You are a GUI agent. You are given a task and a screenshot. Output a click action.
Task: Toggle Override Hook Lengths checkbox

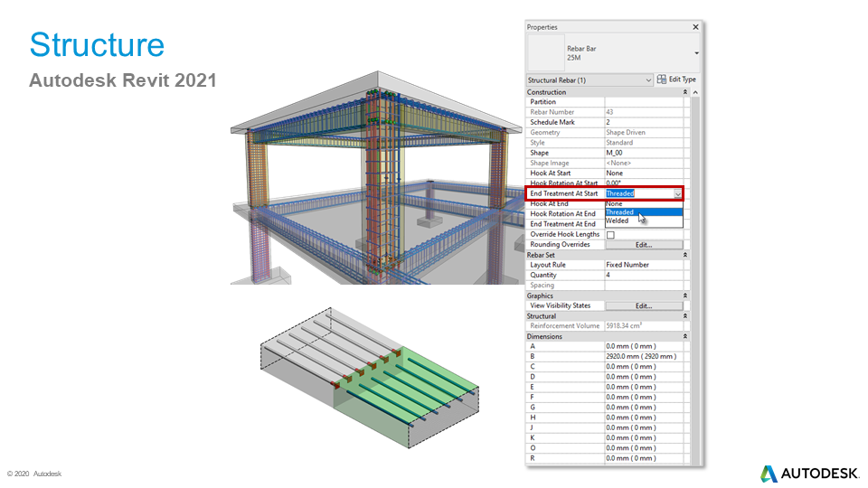click(x=610, y=235)
